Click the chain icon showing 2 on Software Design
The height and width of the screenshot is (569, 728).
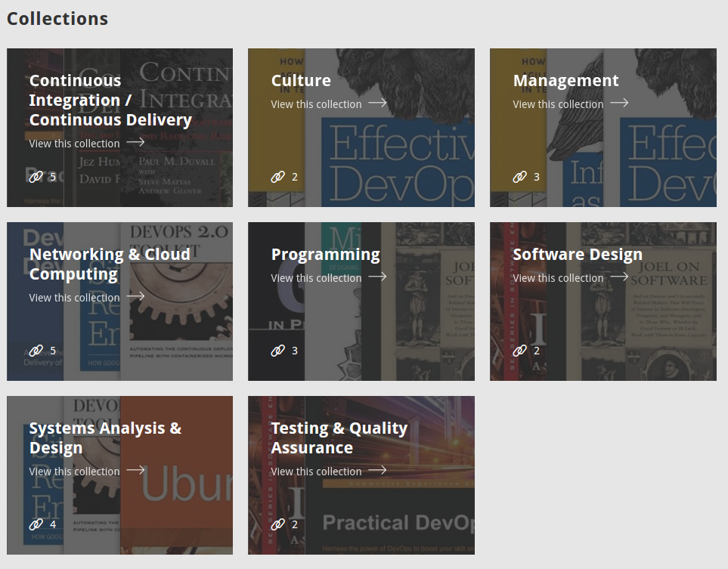click(x=520, y=350)
